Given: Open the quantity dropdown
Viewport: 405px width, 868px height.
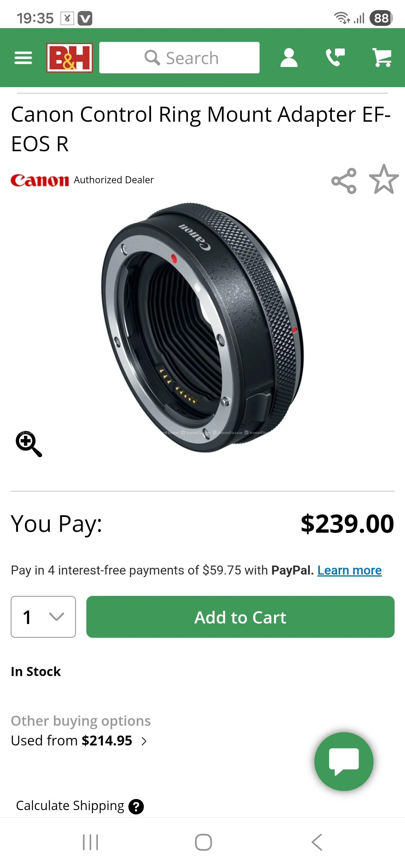Looking at the screenshot, I should (x=43, y=617).
